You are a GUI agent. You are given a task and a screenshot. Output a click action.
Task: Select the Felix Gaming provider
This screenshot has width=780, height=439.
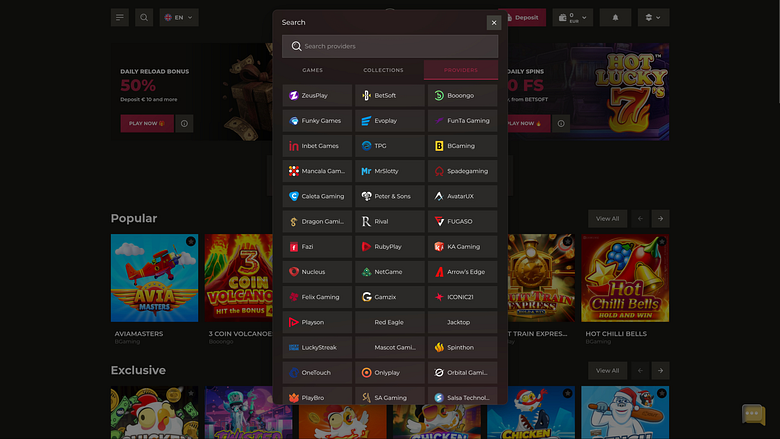317,297
